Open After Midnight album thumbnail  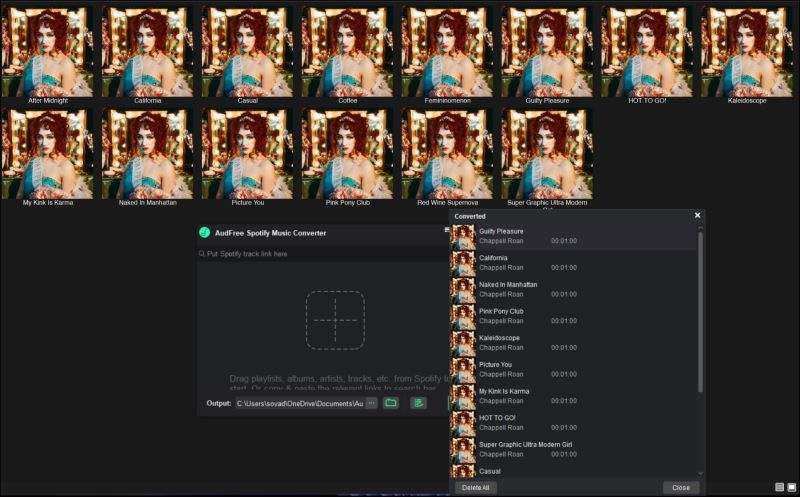click(x=47, y=52)
